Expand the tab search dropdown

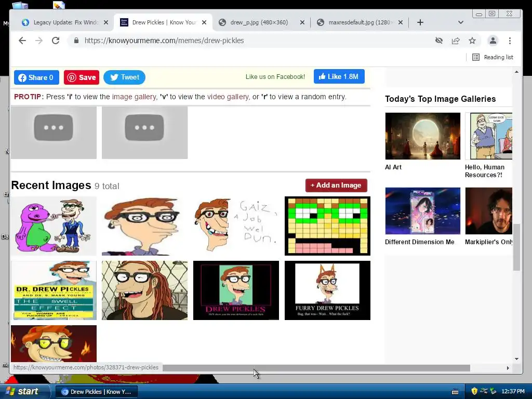(x=460, y=22)
